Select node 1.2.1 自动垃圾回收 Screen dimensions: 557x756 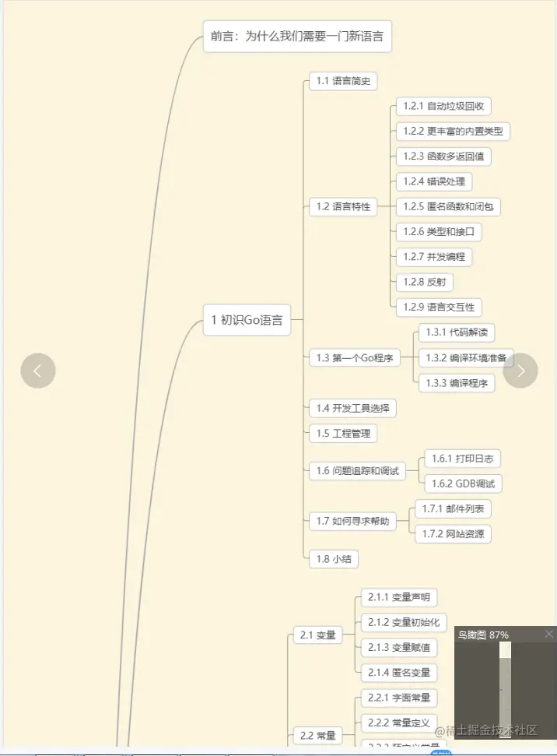(x=443, y=106)
